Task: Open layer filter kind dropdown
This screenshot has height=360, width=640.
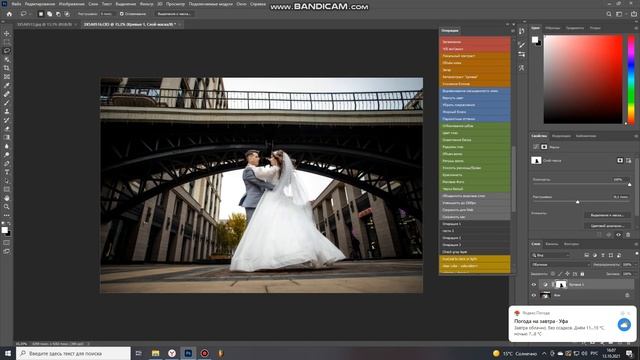Action: tap(551, 255)
